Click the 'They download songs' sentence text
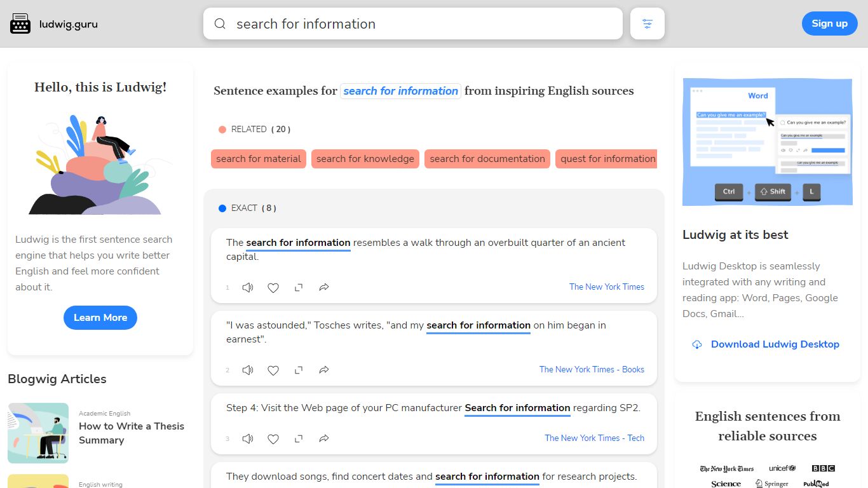868x488 pixels. point(431,477)
